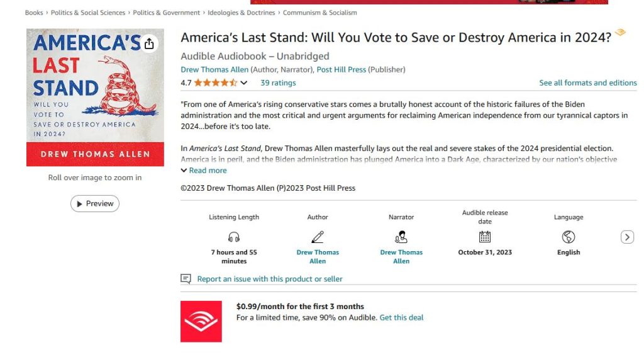Click the share icon on book cover

[x=149, y=43]
